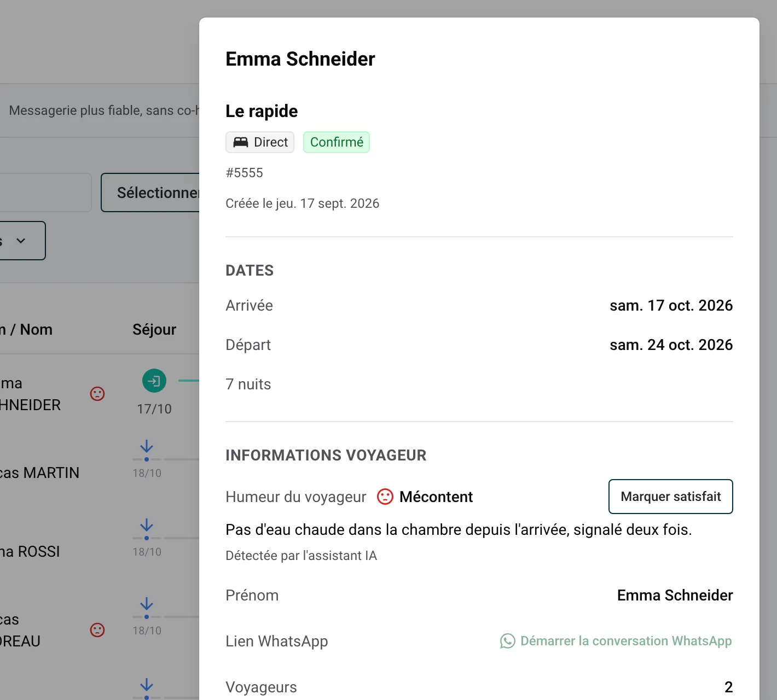Image resolution: width=777 pixels, height=700 pixels.
Task: Click the Confirmé status badge
Action: click(x=337, y=142)
